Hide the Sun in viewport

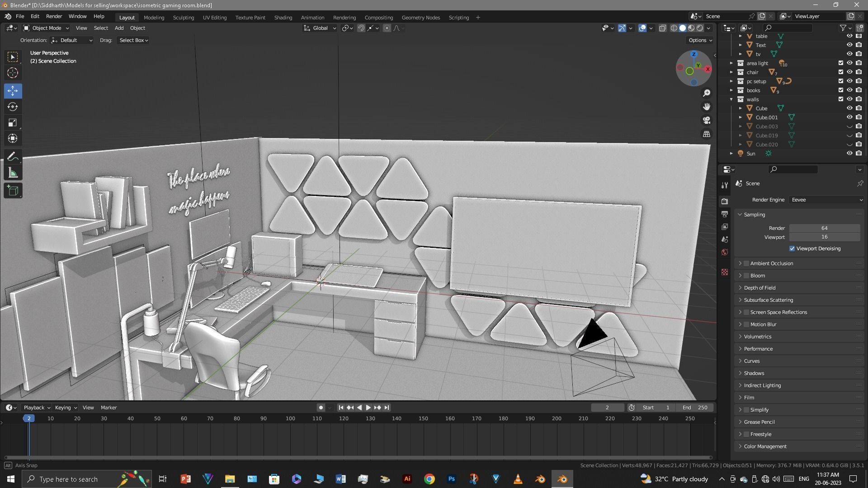tap(849, 153)
